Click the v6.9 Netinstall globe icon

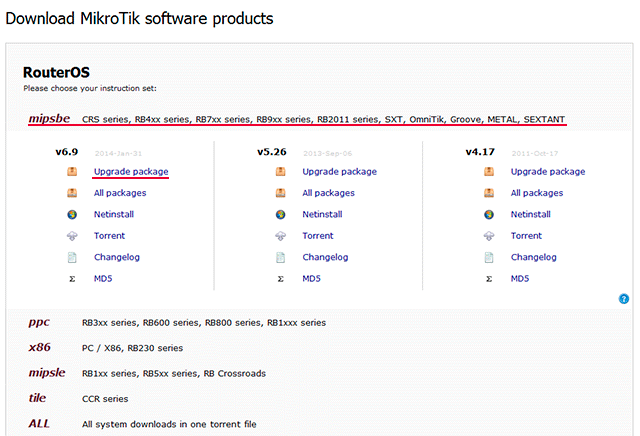click(72, 214)
